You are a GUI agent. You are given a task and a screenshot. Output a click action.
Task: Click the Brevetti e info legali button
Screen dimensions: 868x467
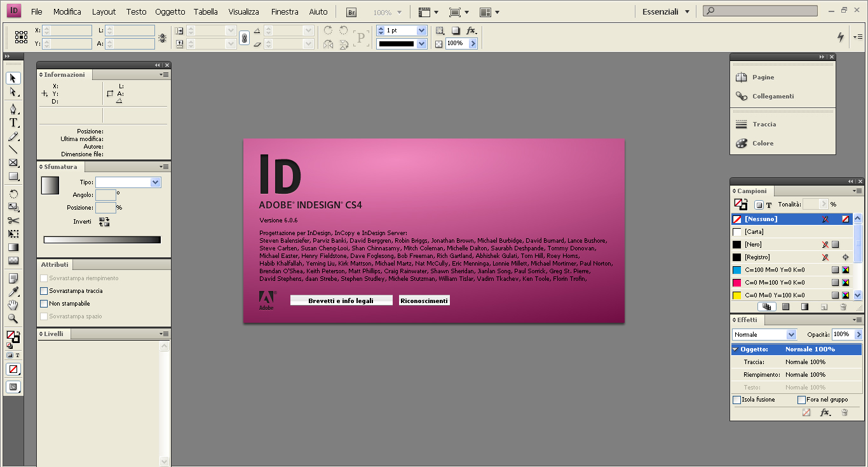coord(341,301)
